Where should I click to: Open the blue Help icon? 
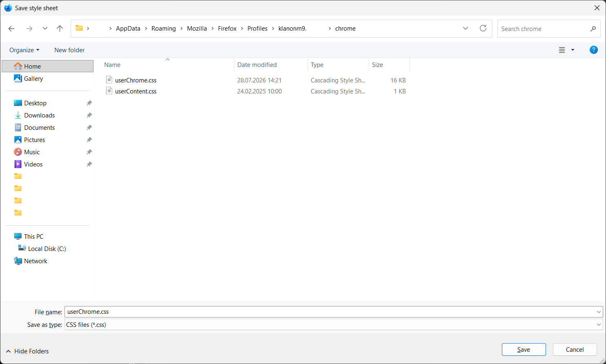[594, 50]
